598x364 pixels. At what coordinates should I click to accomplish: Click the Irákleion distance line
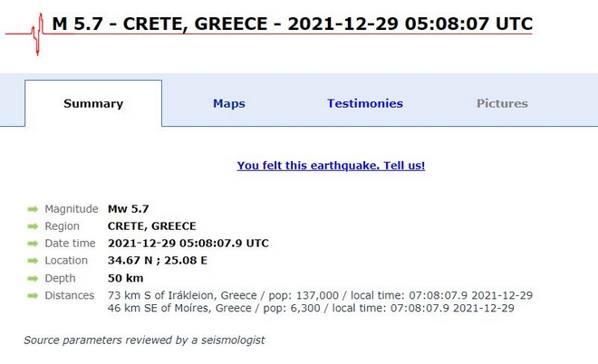(320, 295)
